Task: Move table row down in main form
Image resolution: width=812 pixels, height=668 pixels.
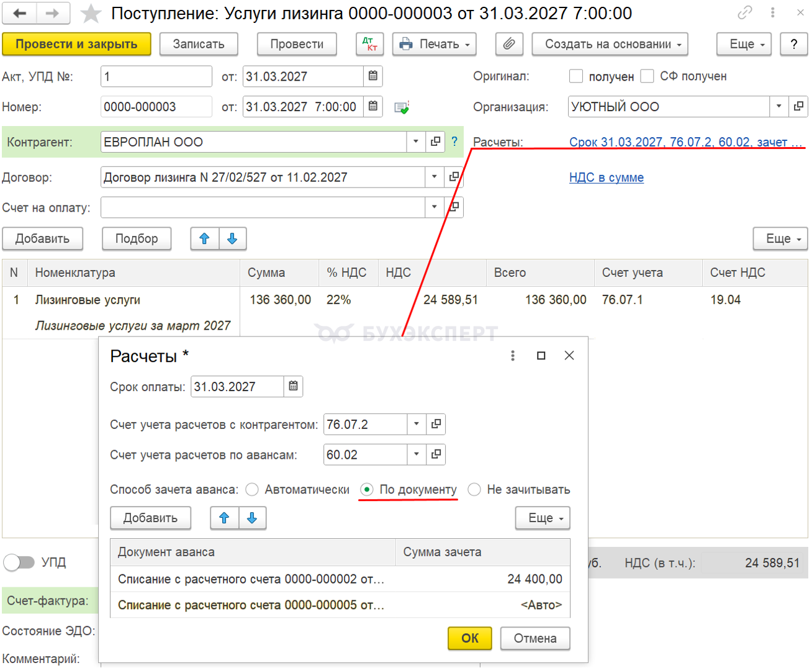Action: [x=232, y=238]
